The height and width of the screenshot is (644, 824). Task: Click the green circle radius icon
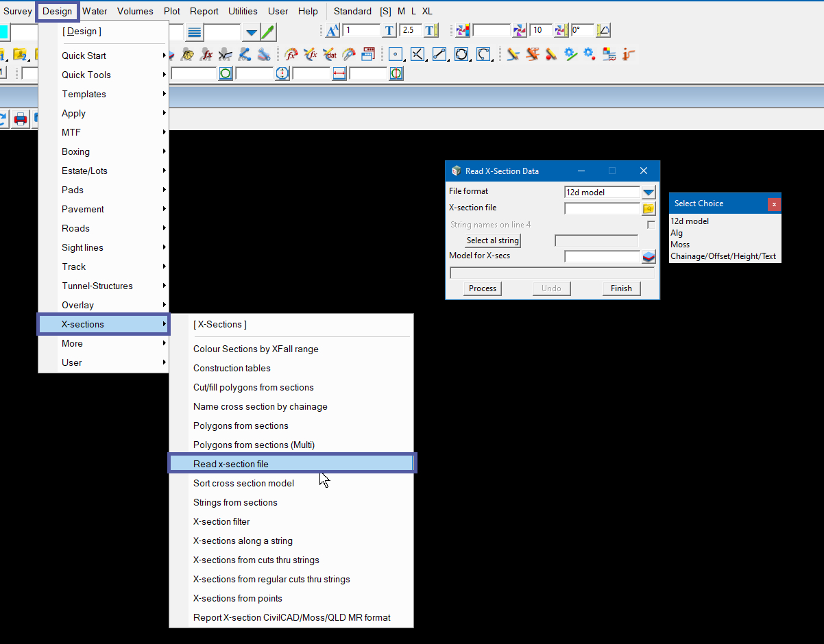226,73
